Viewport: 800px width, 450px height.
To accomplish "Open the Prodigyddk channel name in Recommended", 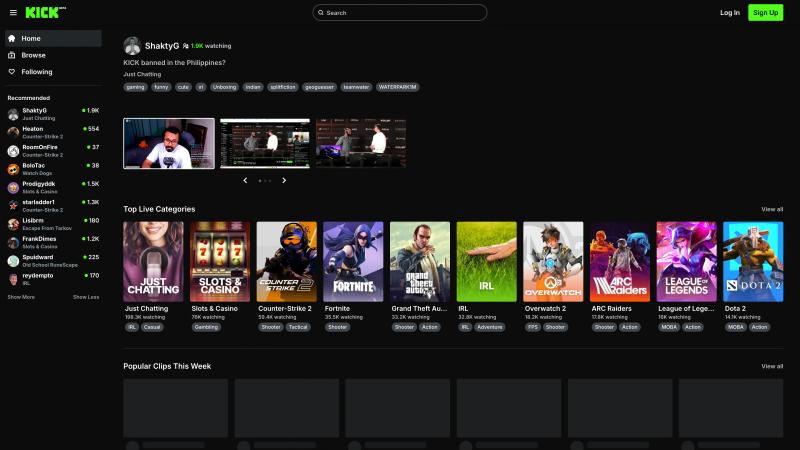I will click(39, 184).
